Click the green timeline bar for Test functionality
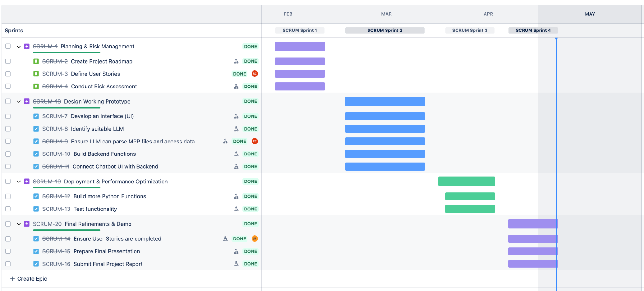This screenshot has width=644, height=291. (x=470, y=209)
